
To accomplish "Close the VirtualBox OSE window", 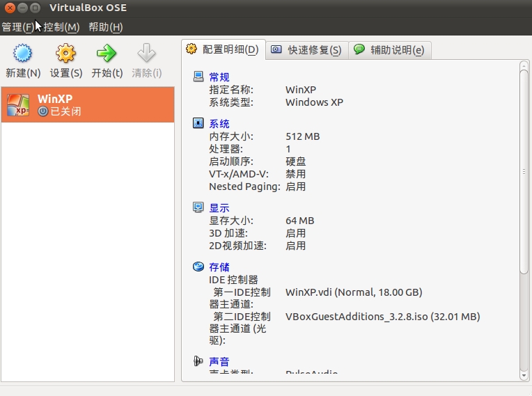I will point(10,8).
